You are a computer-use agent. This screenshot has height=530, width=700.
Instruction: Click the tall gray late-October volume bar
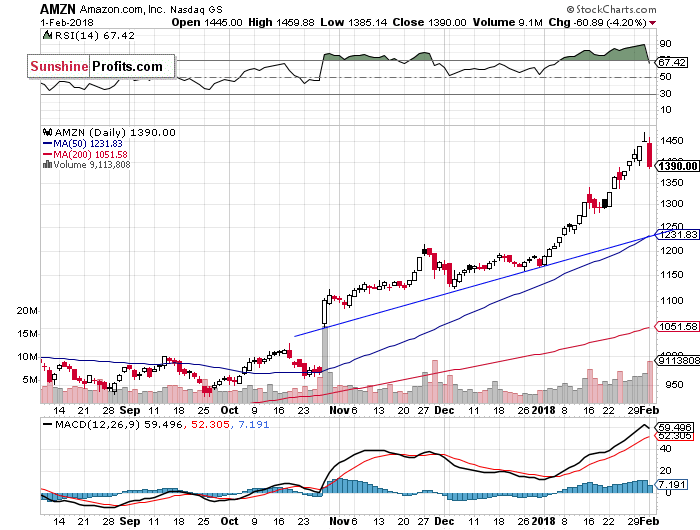tap(325, 365)
